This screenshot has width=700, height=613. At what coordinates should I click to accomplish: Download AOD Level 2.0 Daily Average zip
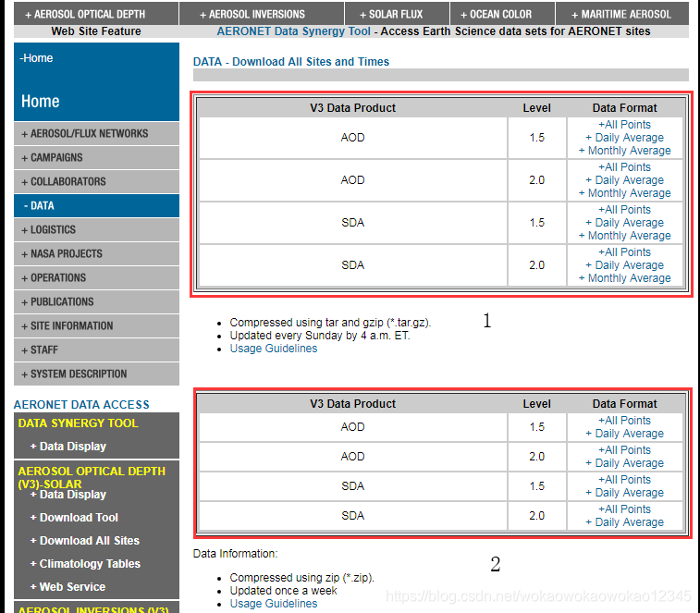click(624, 463)
